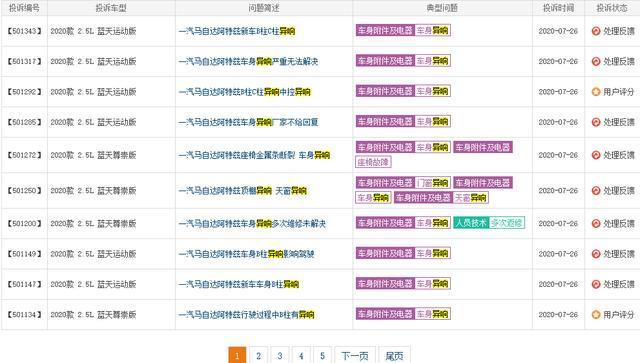Viewport: 640px width, 363px height.
Task: Open complaint 顶棚异响 天窗异响
Action: point(243,191)
